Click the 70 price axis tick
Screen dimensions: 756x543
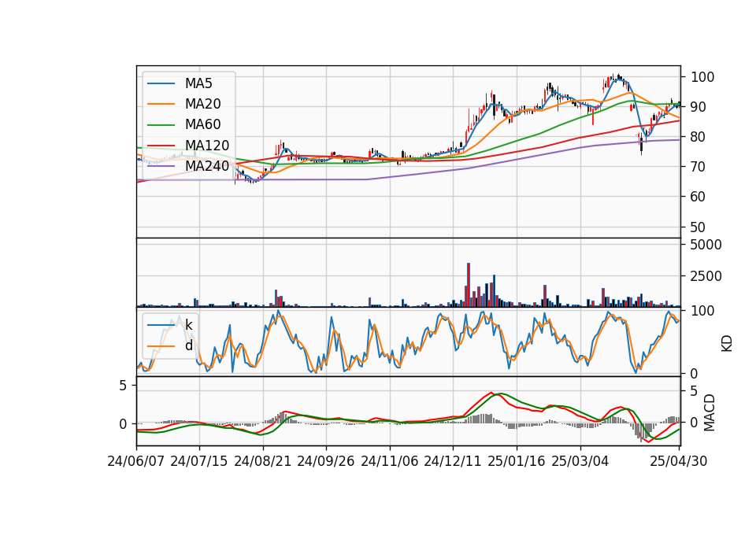click(x=699, y=167)
